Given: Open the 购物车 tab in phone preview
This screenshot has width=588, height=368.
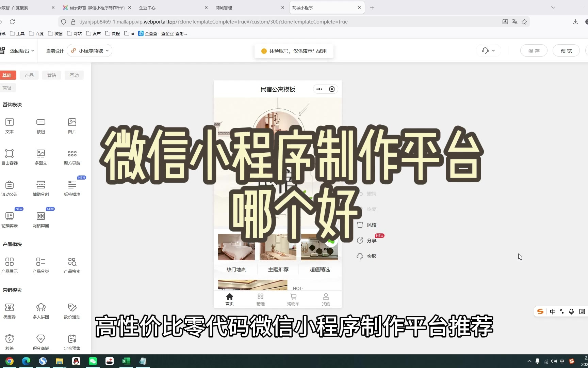Looking at the screenshot, I should pos(293,300).
